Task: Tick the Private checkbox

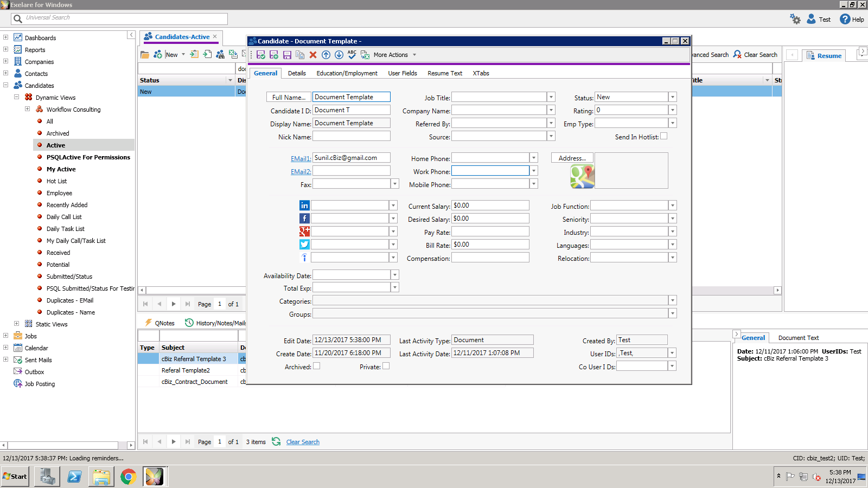Action: coord(386,366)
